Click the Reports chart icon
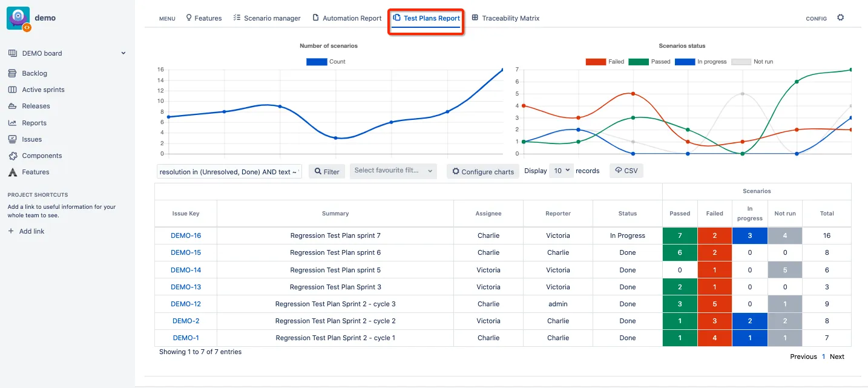 coord(12,123)
